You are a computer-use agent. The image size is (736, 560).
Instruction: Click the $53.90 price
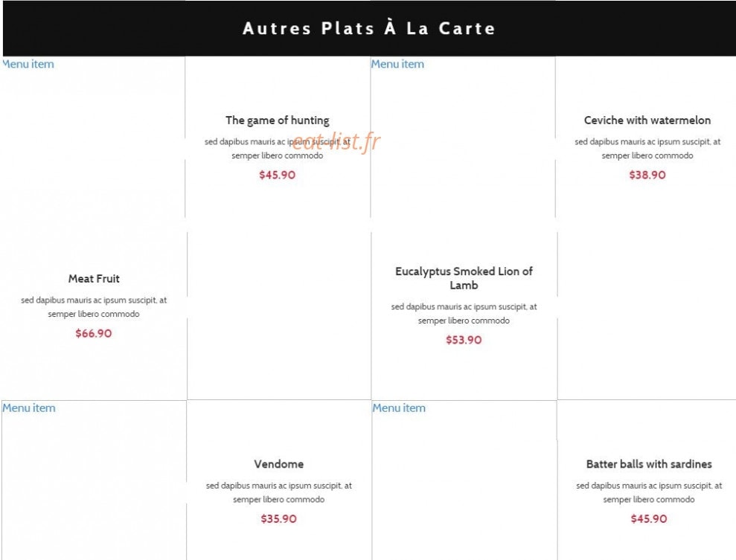[464, 340]
